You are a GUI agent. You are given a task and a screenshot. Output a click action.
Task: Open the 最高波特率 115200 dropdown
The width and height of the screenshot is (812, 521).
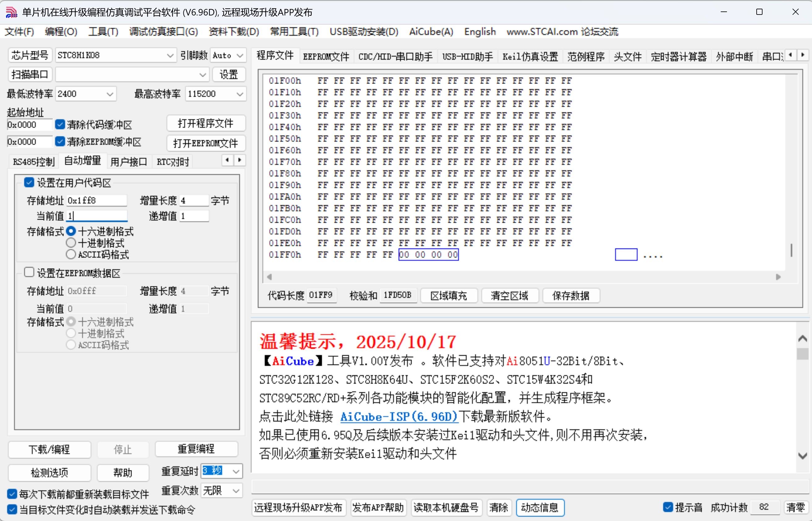click(x=240, y=94)
